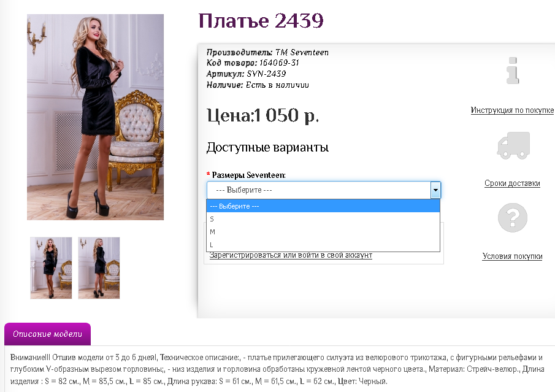
Task: Open the Инструкция по покупке link
Action: point(512,110)
